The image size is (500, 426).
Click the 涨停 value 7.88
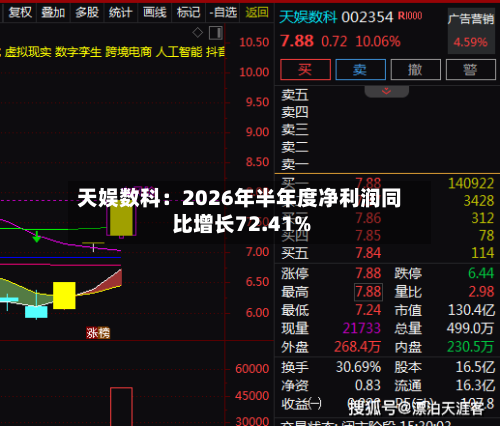tap(368, 274)
